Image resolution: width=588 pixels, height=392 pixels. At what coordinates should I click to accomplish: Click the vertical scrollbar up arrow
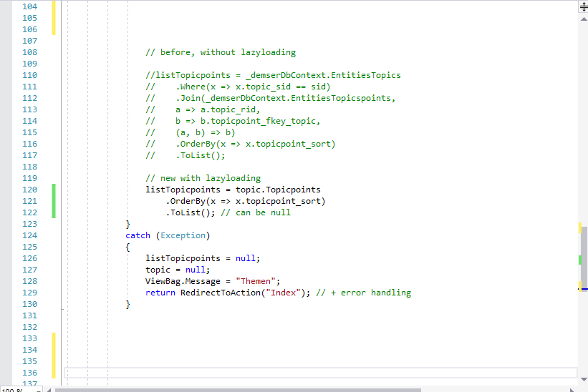click(x=584, y=19)
